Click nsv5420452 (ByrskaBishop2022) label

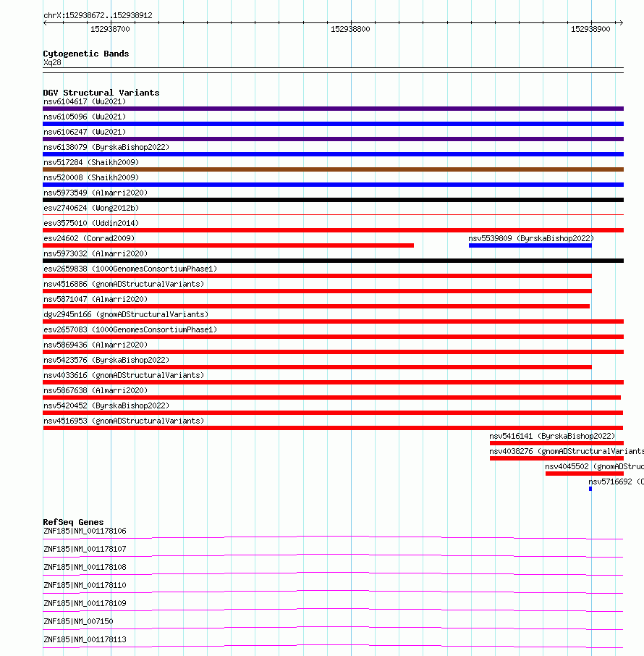click(x=106, y=405)
